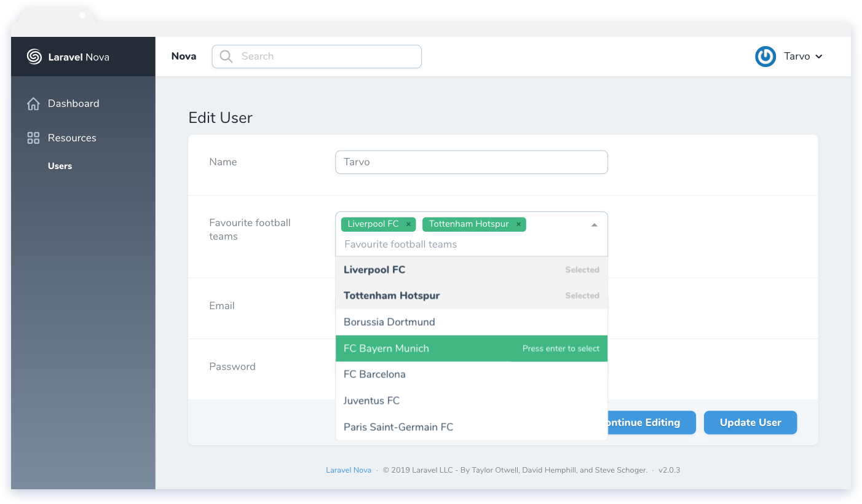The height and width of the screenshot is (504, 862).
Task: Open the Laravel Nova footer link
Action: (349, 470)
